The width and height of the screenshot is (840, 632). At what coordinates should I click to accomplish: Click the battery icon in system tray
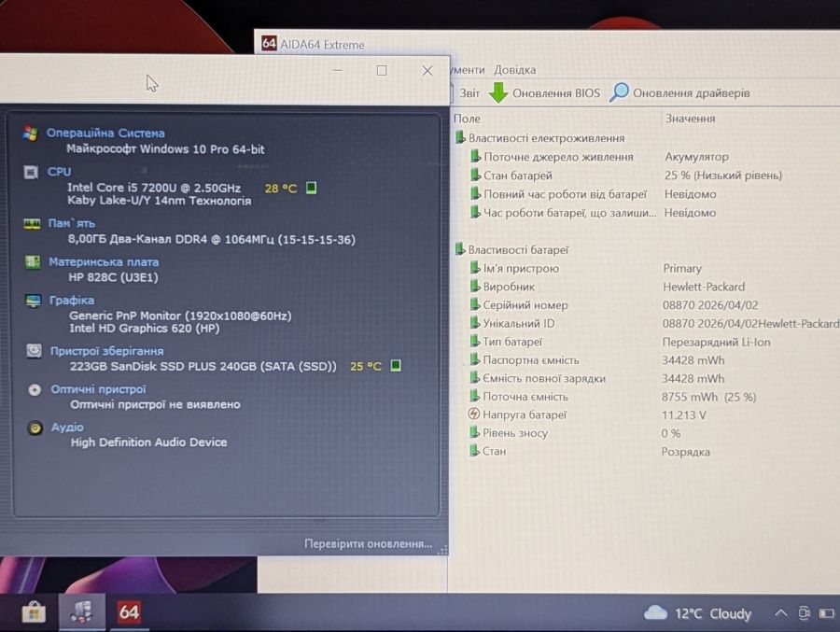tap(827, 612)
